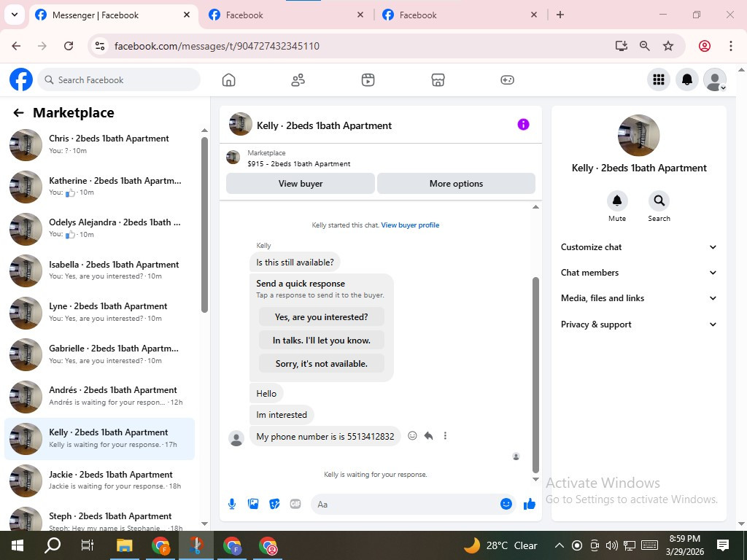
Task: Open the account profile avatar menu
Action: [x=715, y=79]
